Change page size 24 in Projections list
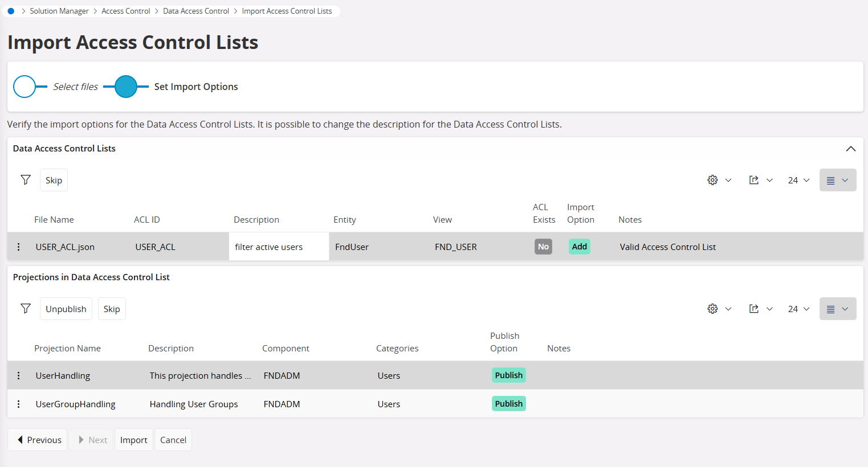868x467 pixels. coord(798,309)
